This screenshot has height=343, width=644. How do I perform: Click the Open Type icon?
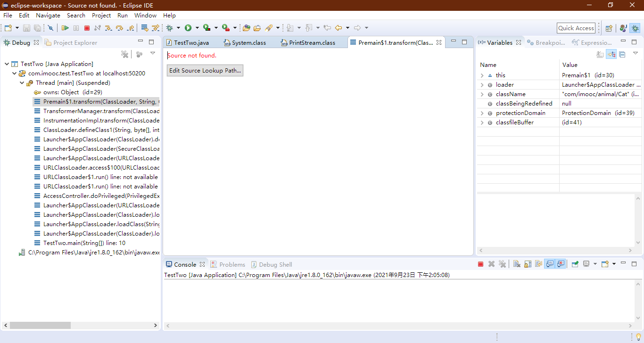pyautogui.click(x=246, y=28)
